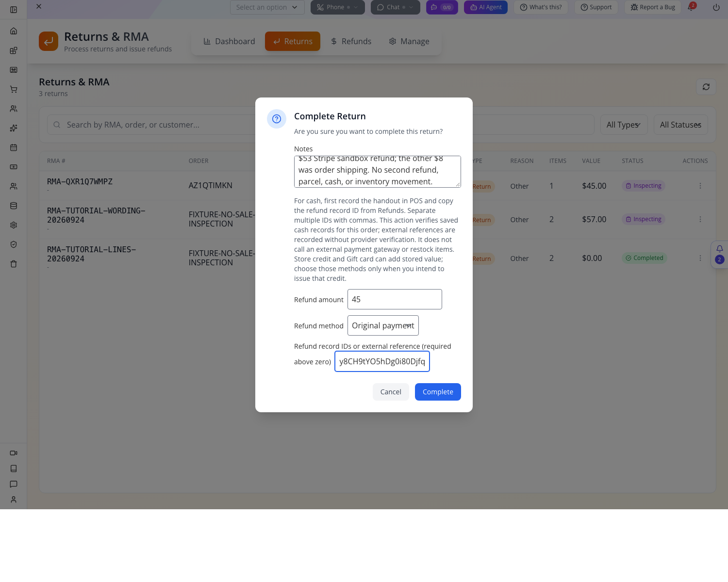
Task: Open the Phone dropdown in top bar
Action: (338, 7)
